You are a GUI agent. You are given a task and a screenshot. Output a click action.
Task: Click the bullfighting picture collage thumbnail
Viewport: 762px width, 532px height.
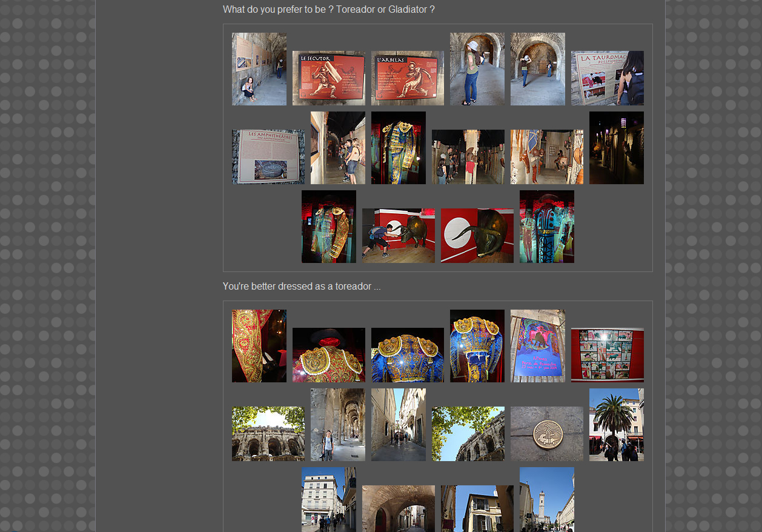tap(607, 355)
